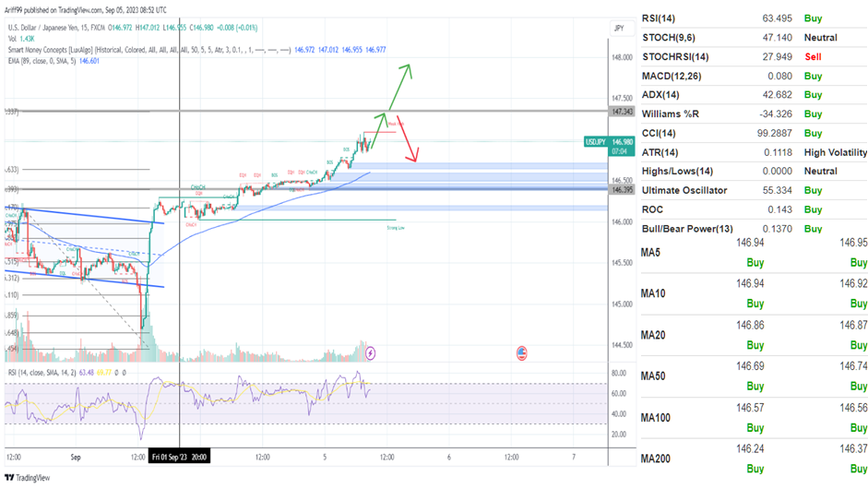Click the US flag economic event marker
Viewport: 868px width, 489px height.
[521, 352]
